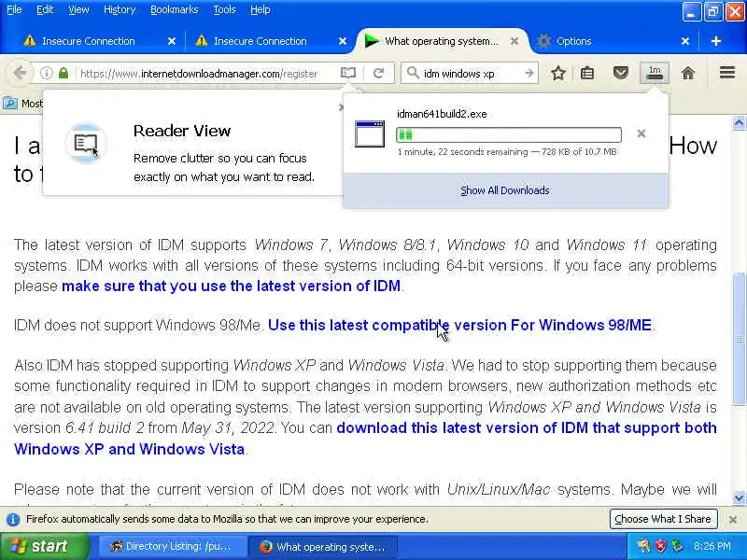Open the Windows XP and Vista download link
Image resolution: width=747 pixels, height=560 pixels.
coord(365,439)
